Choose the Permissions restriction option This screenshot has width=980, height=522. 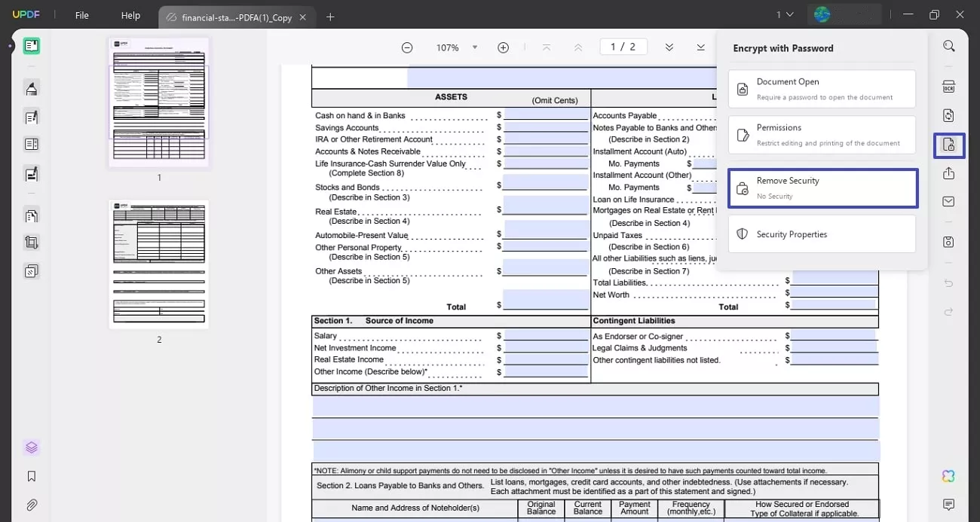coord(822,135)
